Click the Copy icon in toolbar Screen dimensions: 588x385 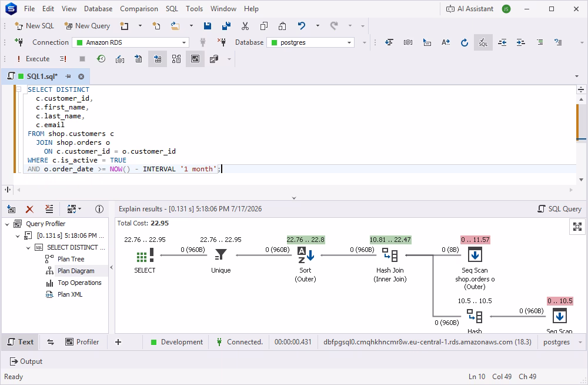pos(263,26)
